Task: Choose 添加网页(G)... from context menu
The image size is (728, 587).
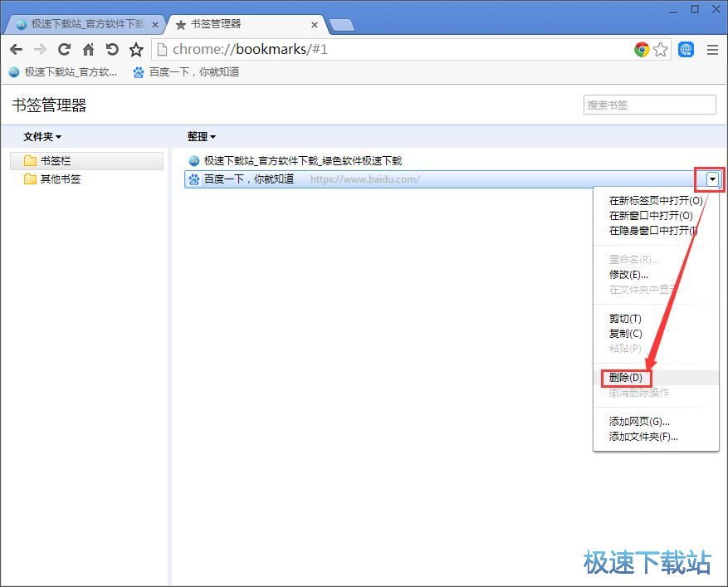Action: [656, 422]
